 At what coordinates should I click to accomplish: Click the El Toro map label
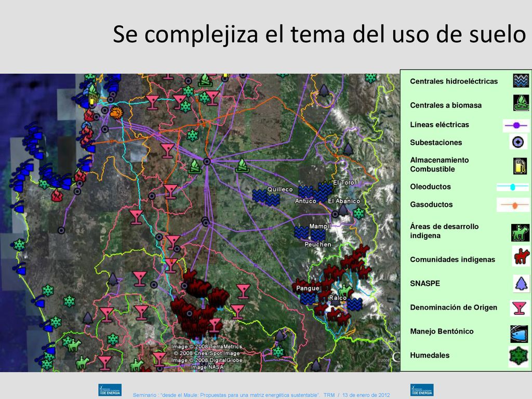(x=343, y=182)
